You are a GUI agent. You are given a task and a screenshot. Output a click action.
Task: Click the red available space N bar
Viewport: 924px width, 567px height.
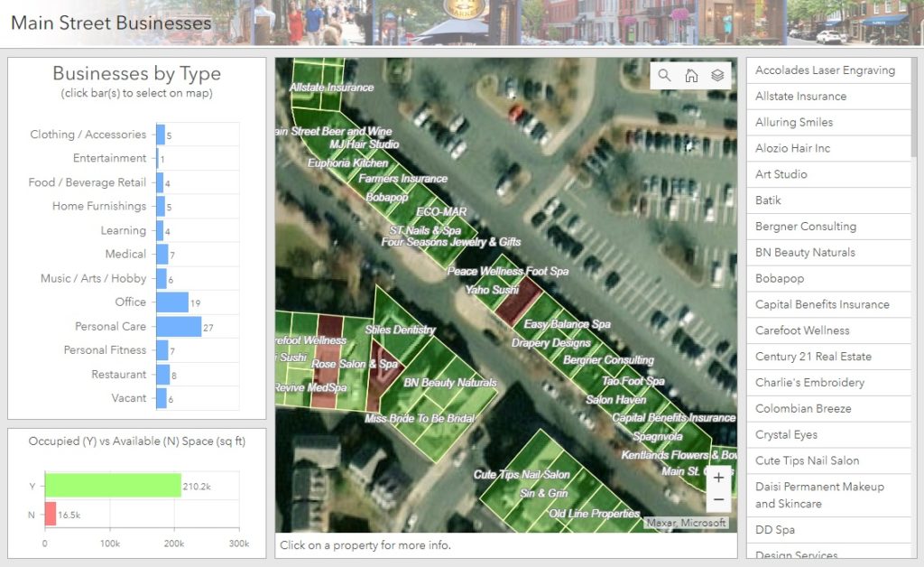pyautogui.click(x=51, y=514)
